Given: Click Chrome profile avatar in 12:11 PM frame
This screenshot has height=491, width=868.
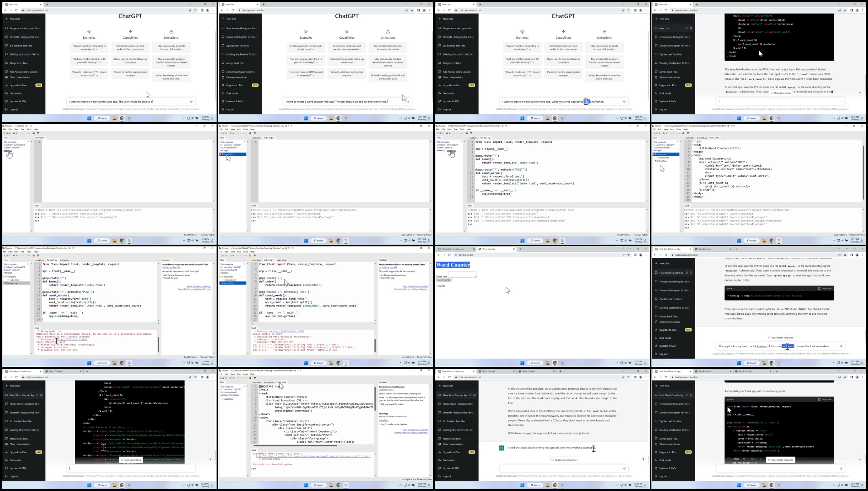Looking at the screenshot, I should [x=424, y=10].
